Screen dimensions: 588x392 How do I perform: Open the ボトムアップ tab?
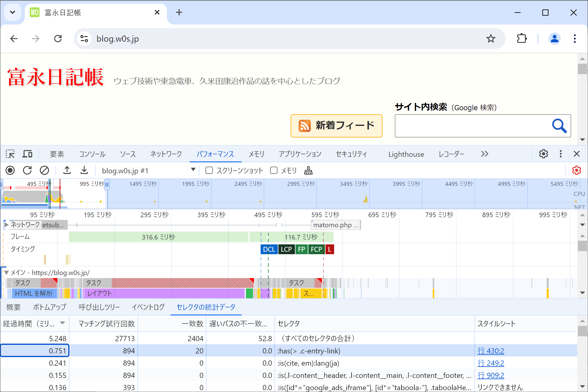(x=50, y=307)
